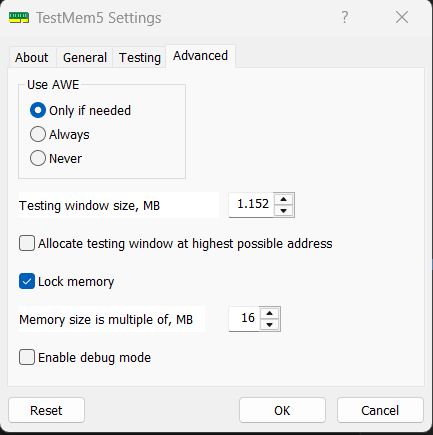
Task: Click the testing window size value field
Action: 251,204
